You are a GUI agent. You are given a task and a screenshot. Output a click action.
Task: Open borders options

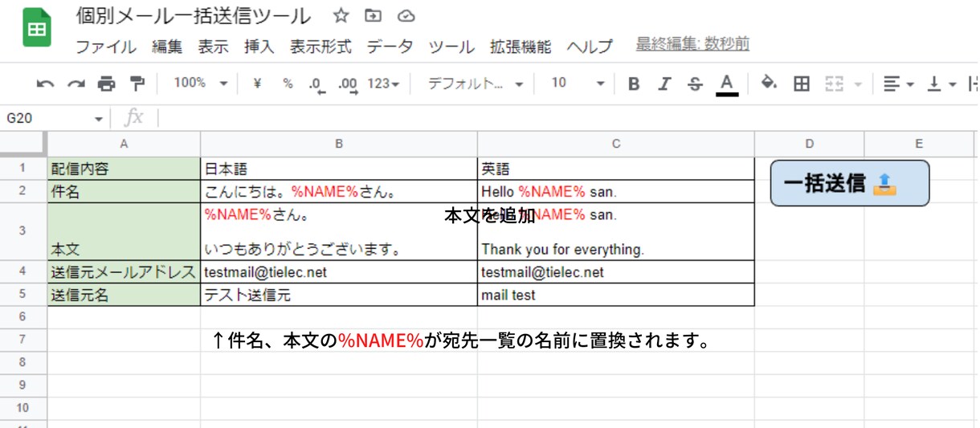801,84
